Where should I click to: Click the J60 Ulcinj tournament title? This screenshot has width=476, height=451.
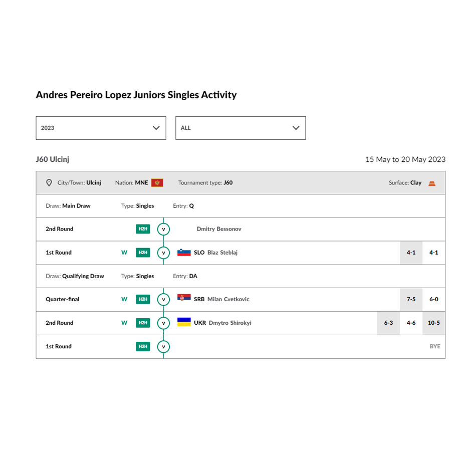click(x=53, y=159)
